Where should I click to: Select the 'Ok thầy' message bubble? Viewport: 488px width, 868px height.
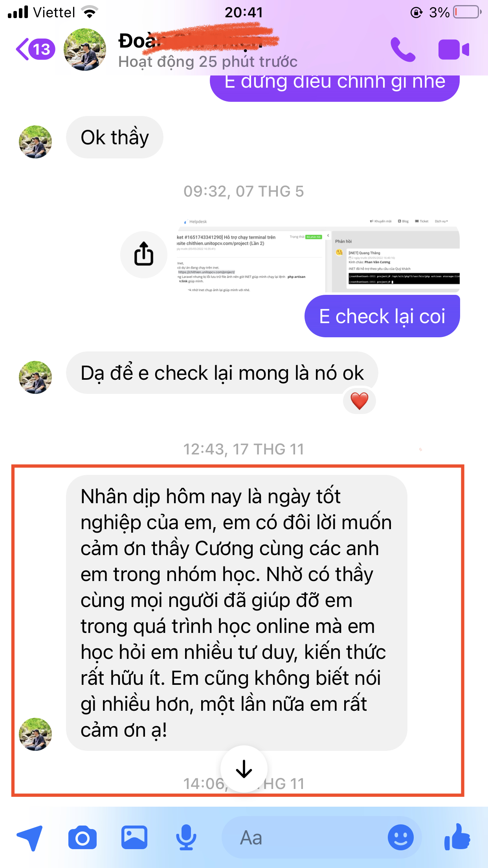coord(115,137)
